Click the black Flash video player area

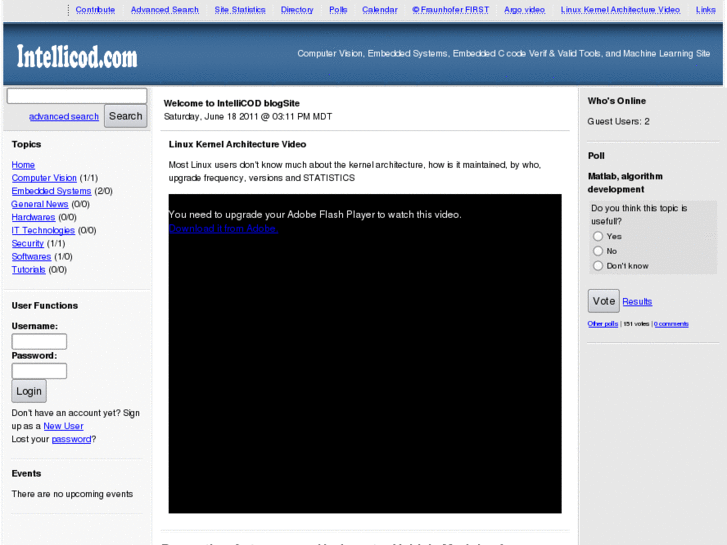365,353
